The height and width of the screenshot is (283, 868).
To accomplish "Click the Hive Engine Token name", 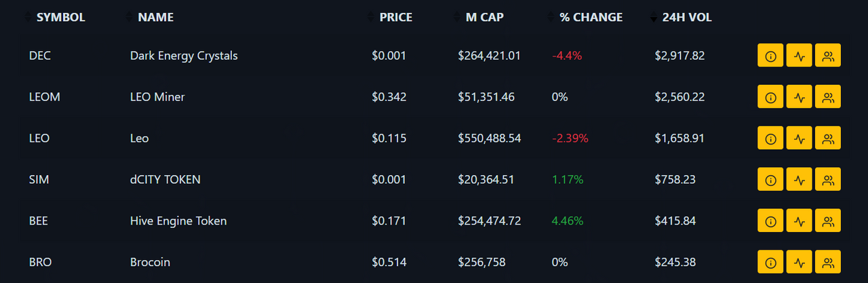I will point(178,221).
